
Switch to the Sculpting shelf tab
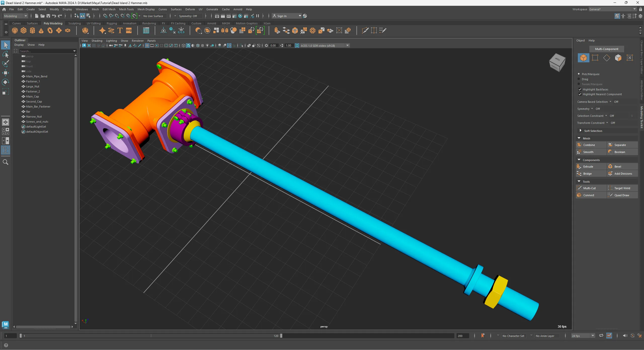tap(74, 23)
